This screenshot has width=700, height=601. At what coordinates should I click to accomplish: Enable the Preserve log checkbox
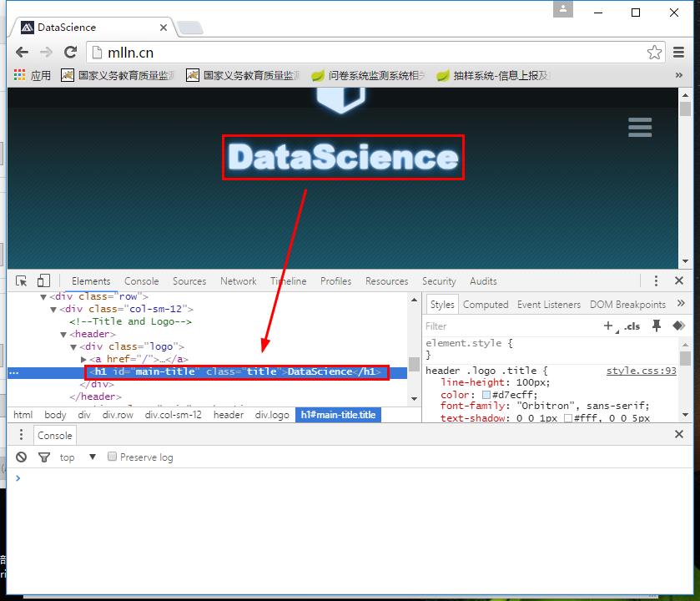tap(112, 457)
